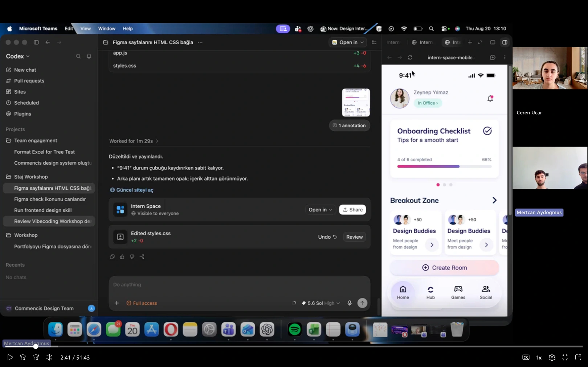
Task: Toggle the Codex left sidebar panel
Action: 36,42
